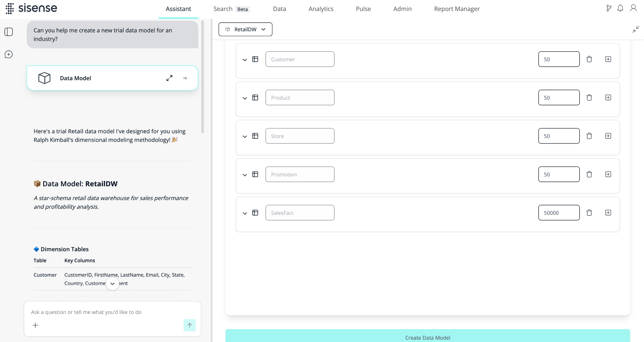The width and height of the screenshot is (644, 342).
Task: Open the RetailDW model dropdown
Action: pyautogui.click(x=245, y=29)
